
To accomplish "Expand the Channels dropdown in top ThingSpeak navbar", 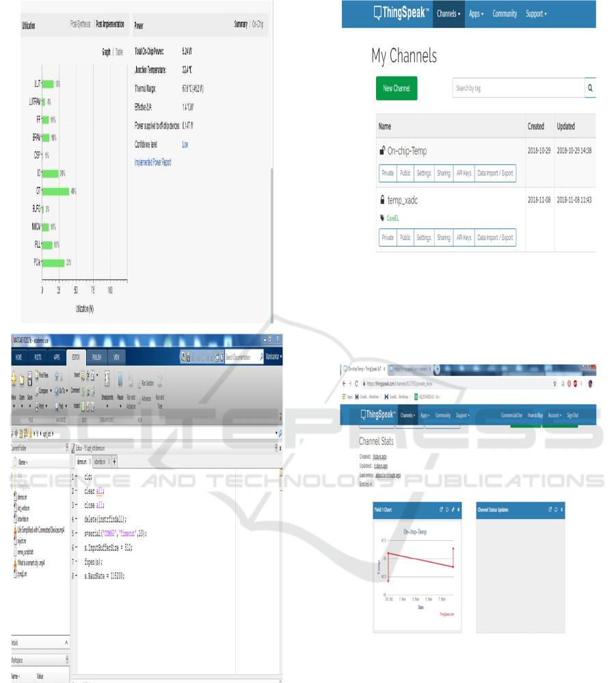I will [448, 14].
